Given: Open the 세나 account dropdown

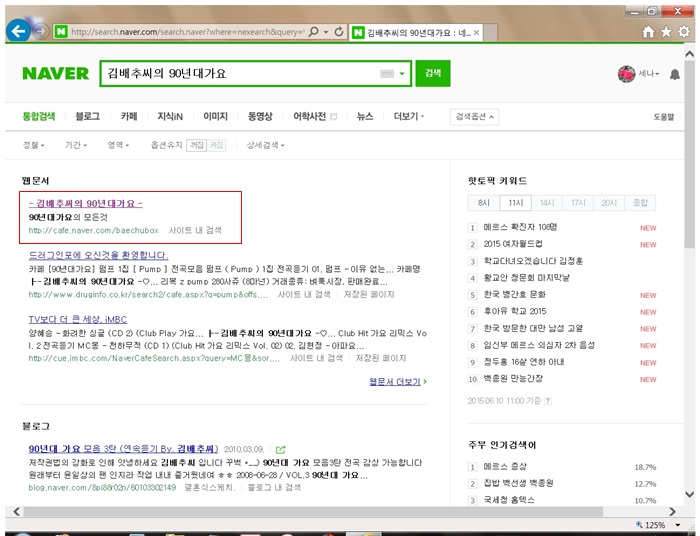Looking at the screenshot, I should coord(649,74).
